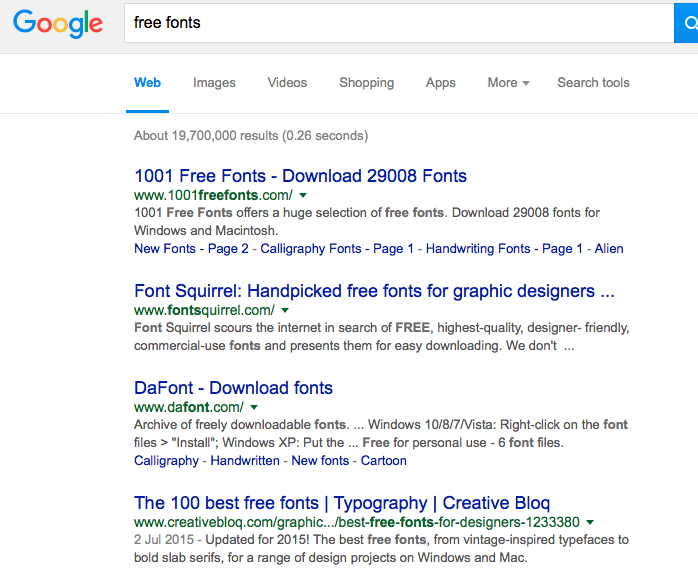698x580 pixels.
Task: Click the blue search magnifier button
Action: pos(686,23)
